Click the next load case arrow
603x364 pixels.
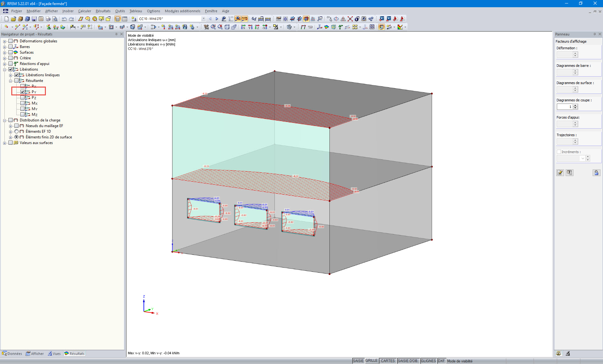(x=217, y=19)
